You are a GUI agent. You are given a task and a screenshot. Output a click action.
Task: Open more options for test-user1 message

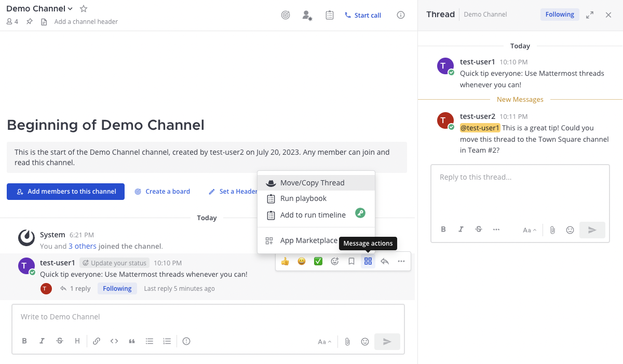[x=401, y=261]
